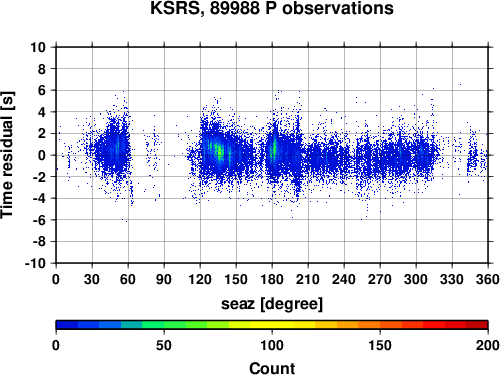Click the colorbar tick label 200
Screen dimensions: 500x375
tap(488, 345)
